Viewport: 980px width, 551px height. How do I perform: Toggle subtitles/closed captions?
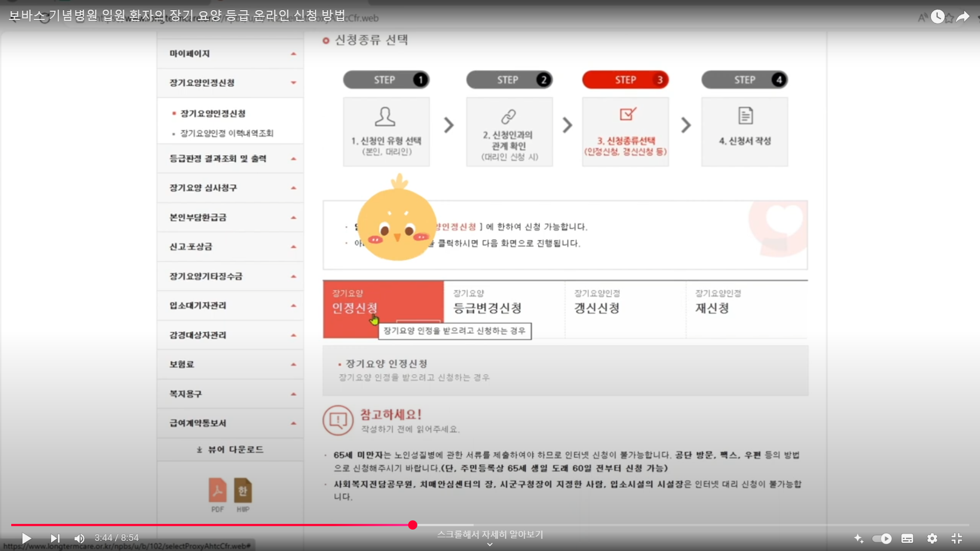(907, 538)
